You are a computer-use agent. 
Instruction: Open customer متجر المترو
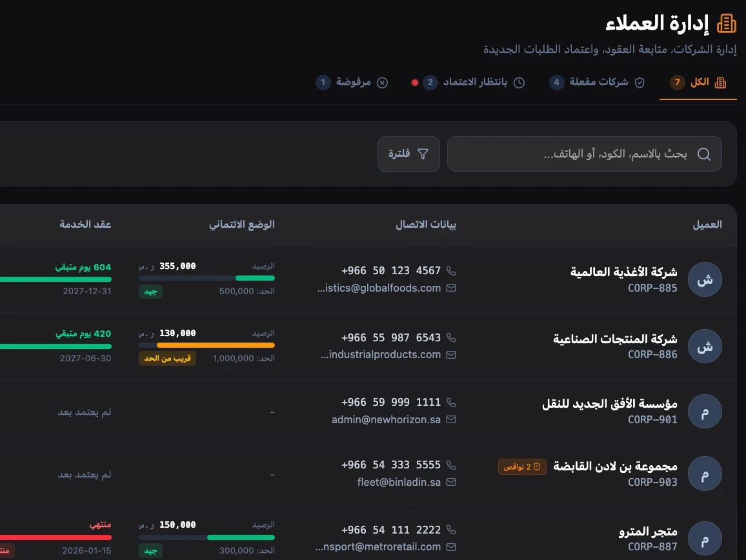pos(647,532)
